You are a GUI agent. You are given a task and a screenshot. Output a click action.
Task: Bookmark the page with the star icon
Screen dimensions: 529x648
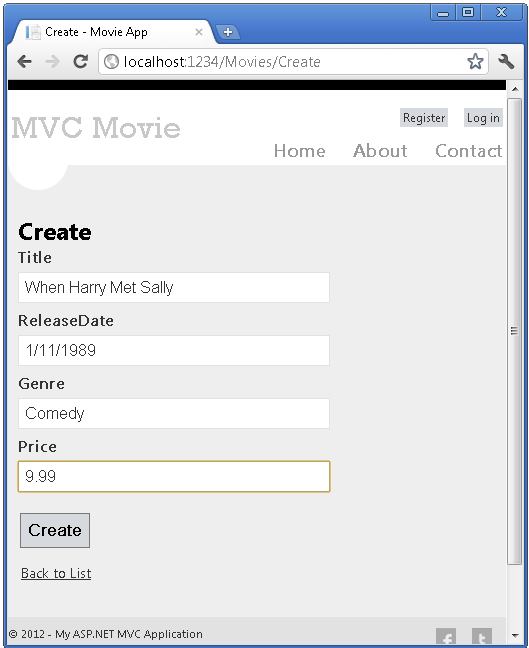(475, 62)
